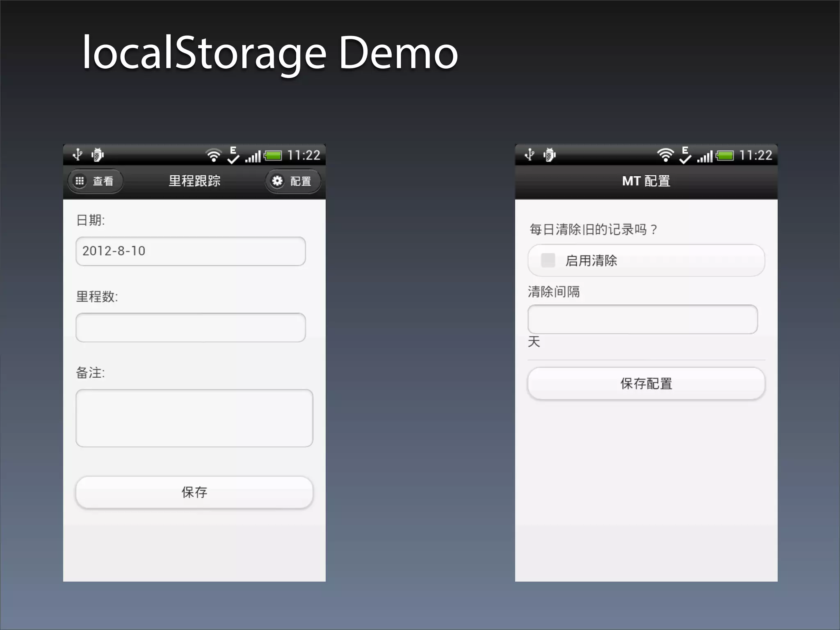Image resolution: width=840 pixels, height=630 pixels.
Task: Click the 11:22 clock in left phone
Action: (304, 155)
